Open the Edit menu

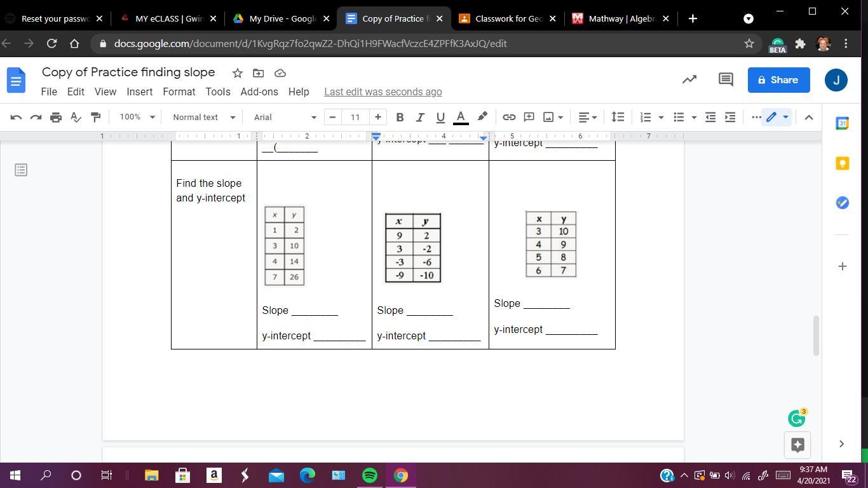click(76, 91)
